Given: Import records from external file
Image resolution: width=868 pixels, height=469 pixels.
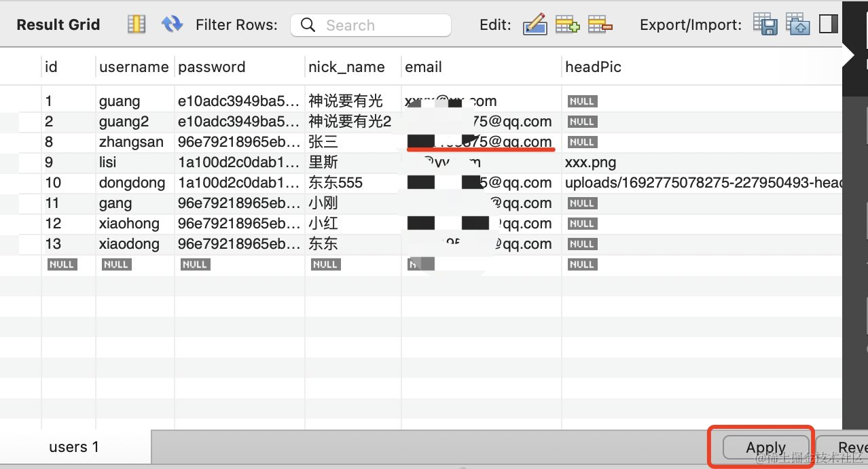Looking at the screenshot, I should (x=798, y=25).
